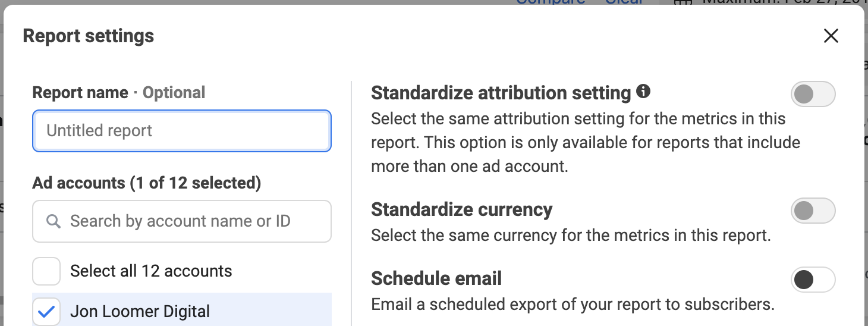
Task: Enable the Standardize currency switch
Action: point(813,211)
